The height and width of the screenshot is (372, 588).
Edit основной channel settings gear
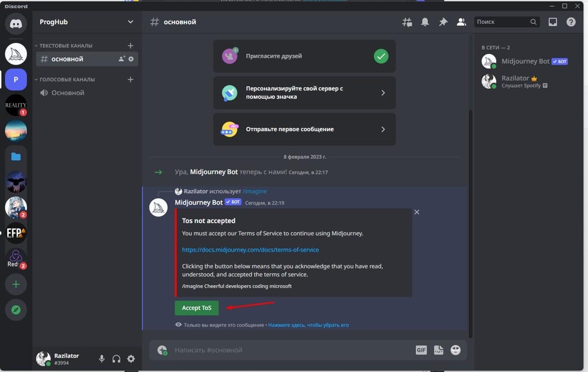tap(131, 59)
